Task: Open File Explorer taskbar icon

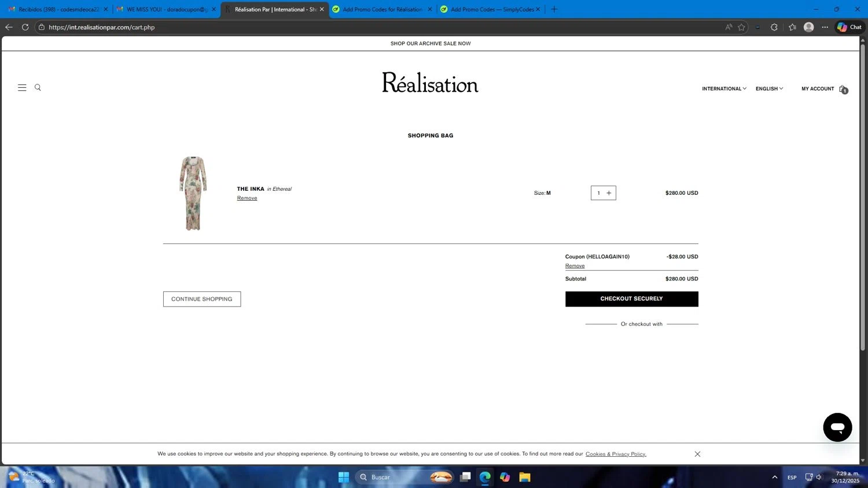Action: [x=525, y=477]
